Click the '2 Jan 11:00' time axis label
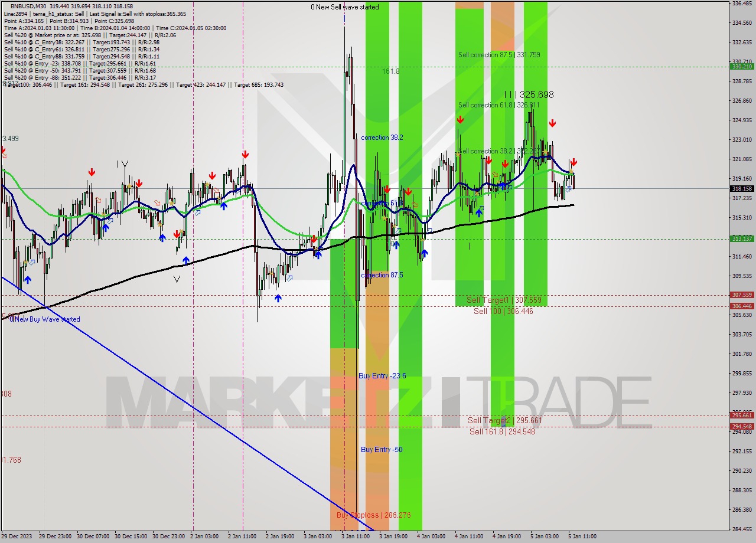Viewport: 756px width, 543px height. tap(243, 537)
